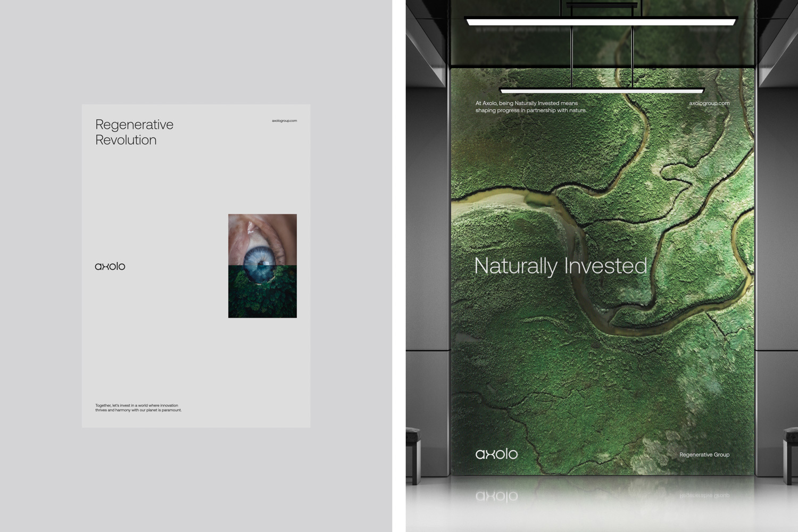
Task: Open the axologroup.com link on the gray poster
Action: [284, 121]
